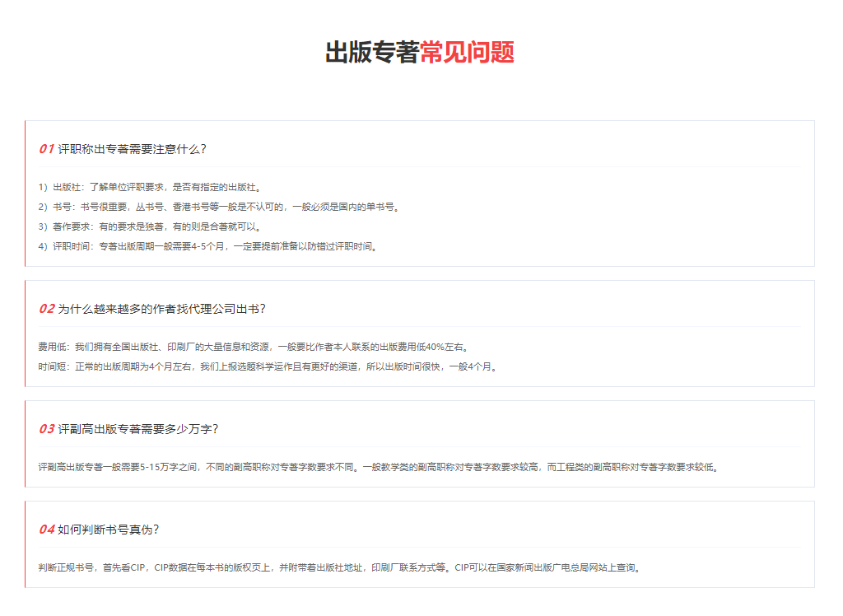Screen dimensions: 843x616
Task: Select the red 04 number label
Action: pos(46,530)
